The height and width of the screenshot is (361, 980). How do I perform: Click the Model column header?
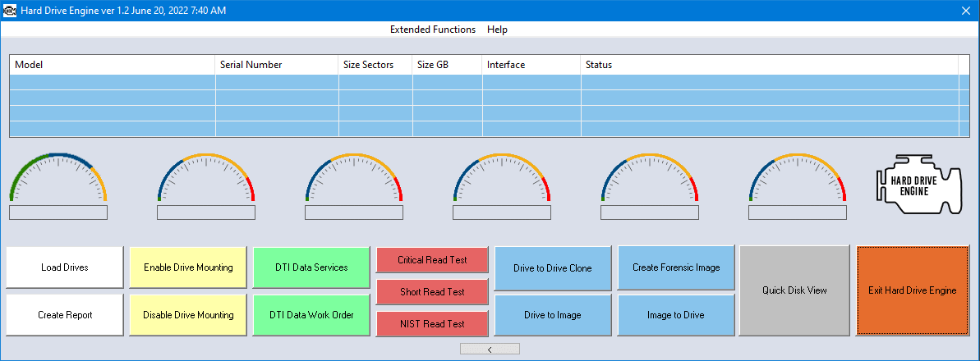click(x=113, y=65)
